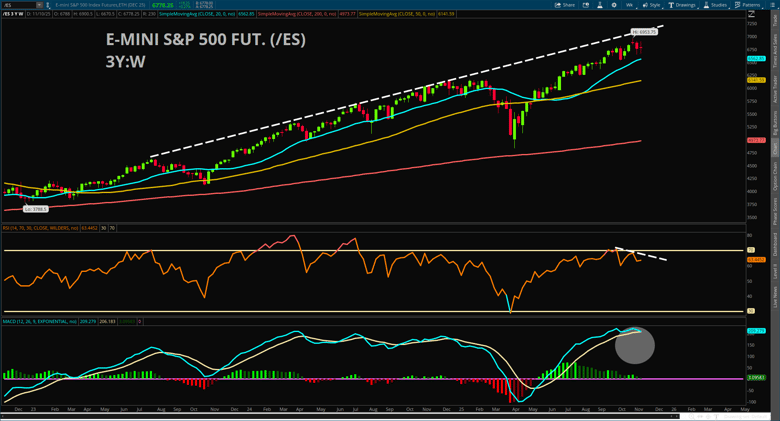This screenshot has height=421, width=780.
Task: Click the chart snapshot icon next to Share
Action: (586, 5)
